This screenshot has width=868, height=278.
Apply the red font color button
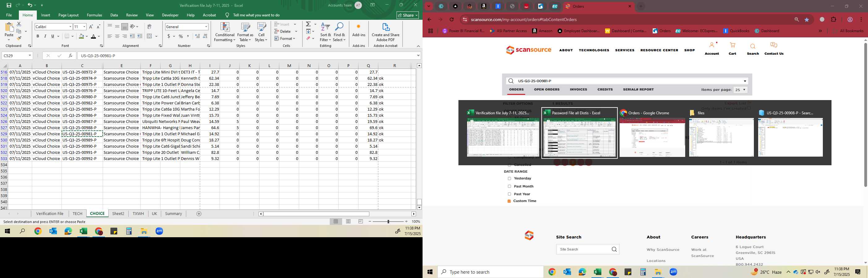click(93, 36)
